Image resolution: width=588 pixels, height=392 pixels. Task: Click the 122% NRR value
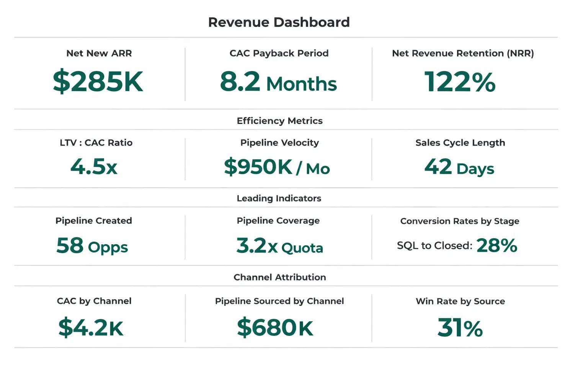[x=459, y=82]
